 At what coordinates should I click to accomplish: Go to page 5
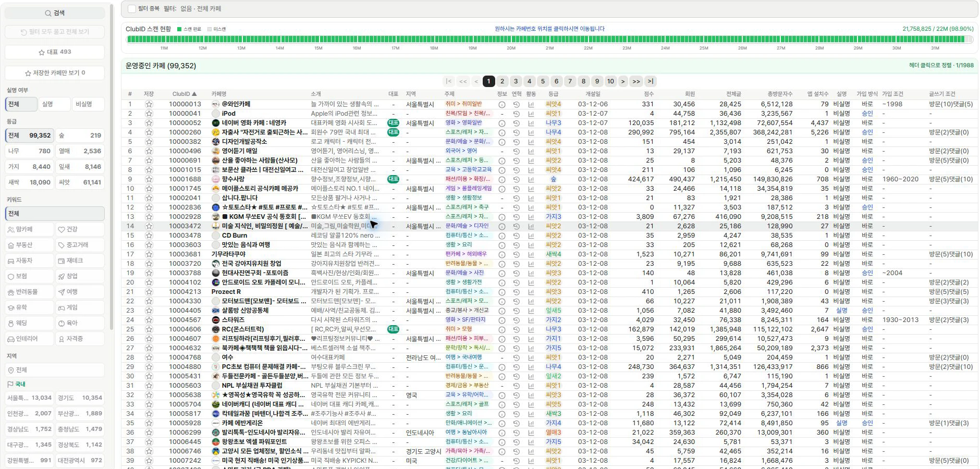(x=543, y=81)
